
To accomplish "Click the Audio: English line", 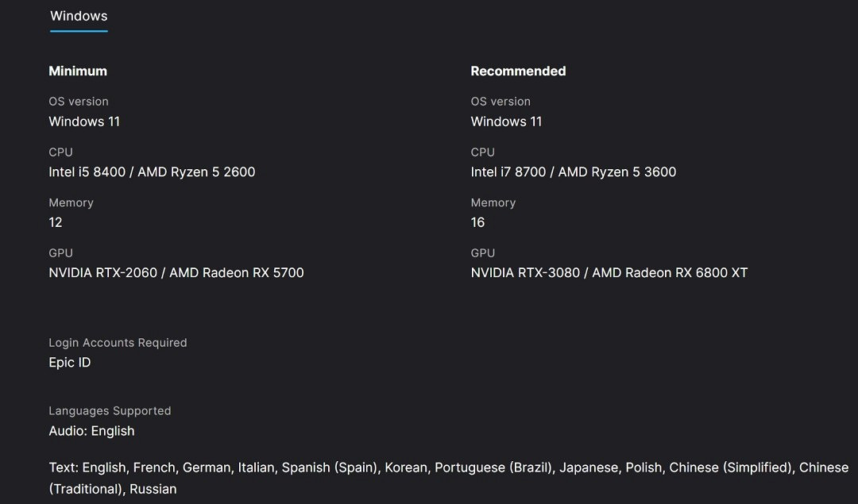I will coord(91,431).
